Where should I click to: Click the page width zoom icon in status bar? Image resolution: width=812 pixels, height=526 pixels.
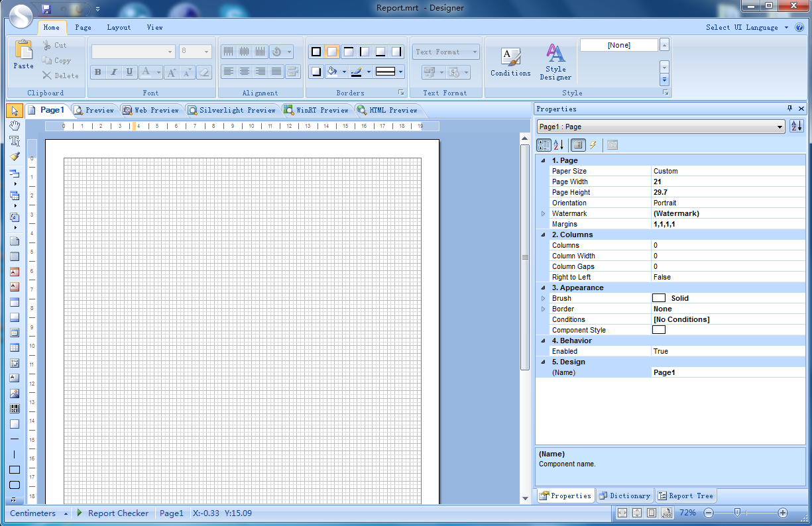coord(622,513)
